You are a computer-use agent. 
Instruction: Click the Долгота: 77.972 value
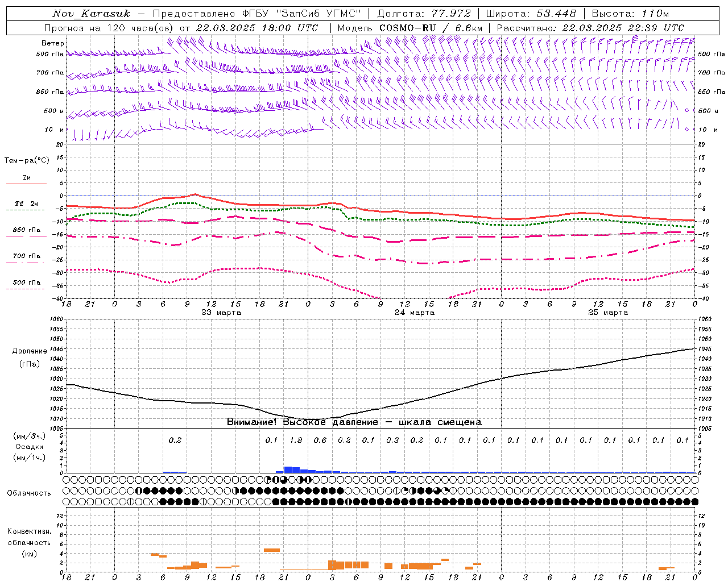coord(424,14)
